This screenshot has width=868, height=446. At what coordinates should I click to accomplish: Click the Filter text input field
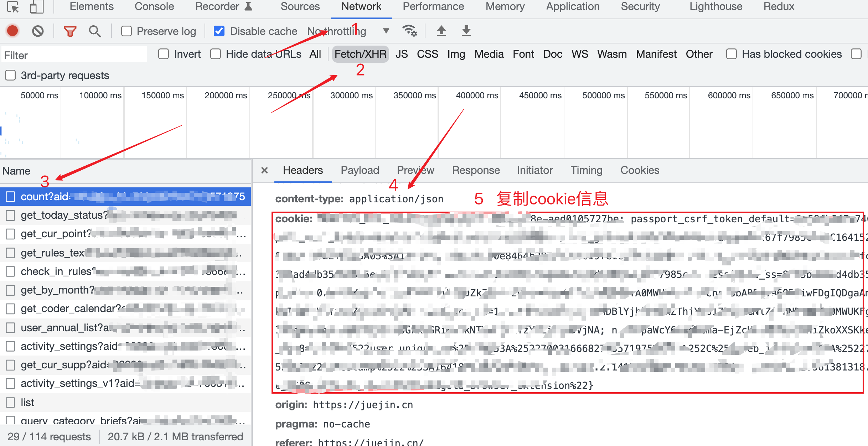click(x=74, y=55)
